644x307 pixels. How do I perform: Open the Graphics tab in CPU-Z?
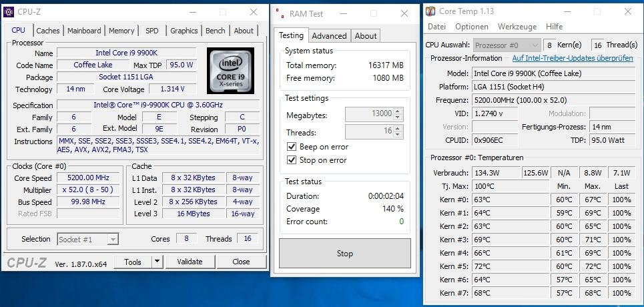tap(184, 31)
